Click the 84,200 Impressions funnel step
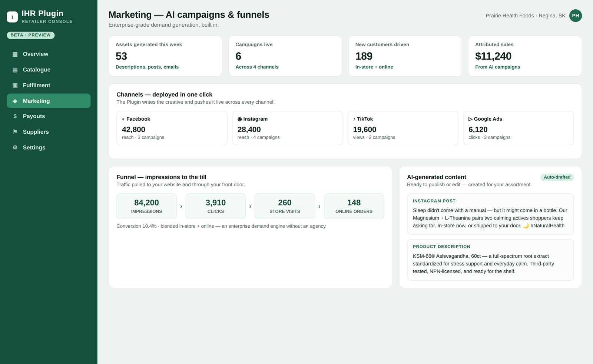The height and width of the screenshot is (364, 593). pyautogui.click(x=146, y=206)
